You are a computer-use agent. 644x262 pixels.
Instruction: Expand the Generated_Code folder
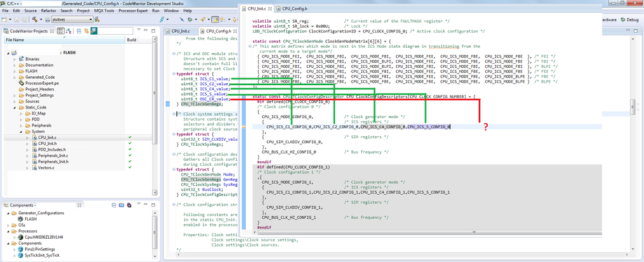pos(15,77)
